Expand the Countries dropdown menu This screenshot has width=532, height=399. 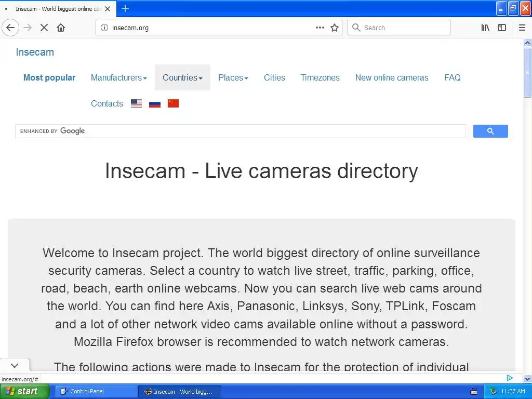click(182, 78)
